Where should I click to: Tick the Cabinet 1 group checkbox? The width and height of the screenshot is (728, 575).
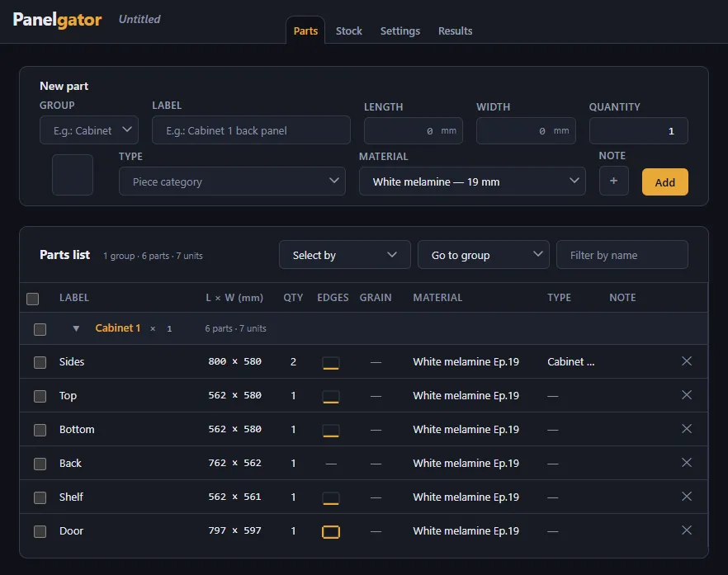[40, 329]
